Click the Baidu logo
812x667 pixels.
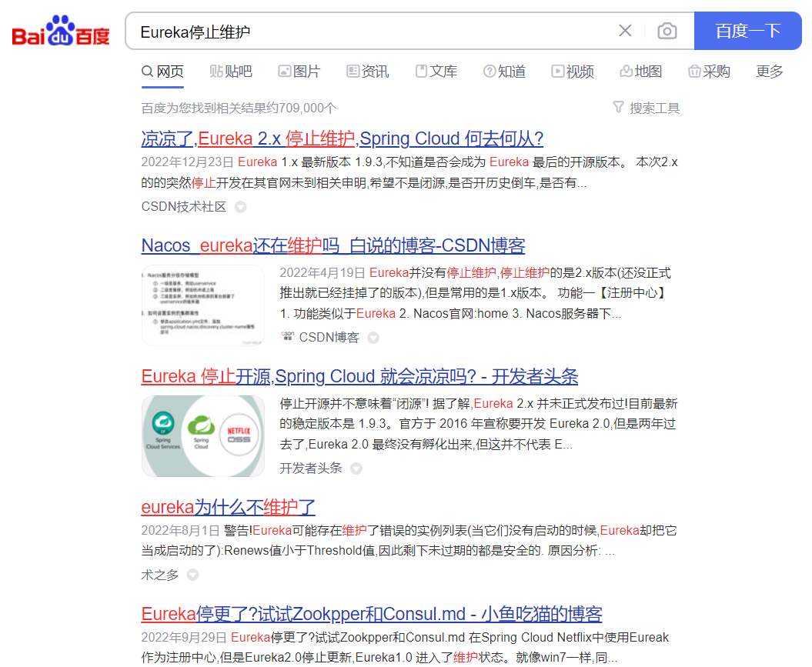coord(61,32)
